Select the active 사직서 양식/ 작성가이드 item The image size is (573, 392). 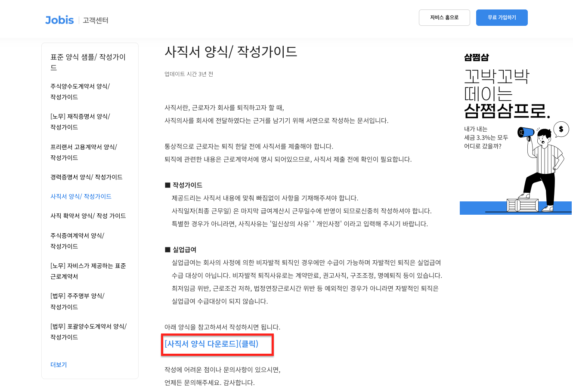pos(82,196)
